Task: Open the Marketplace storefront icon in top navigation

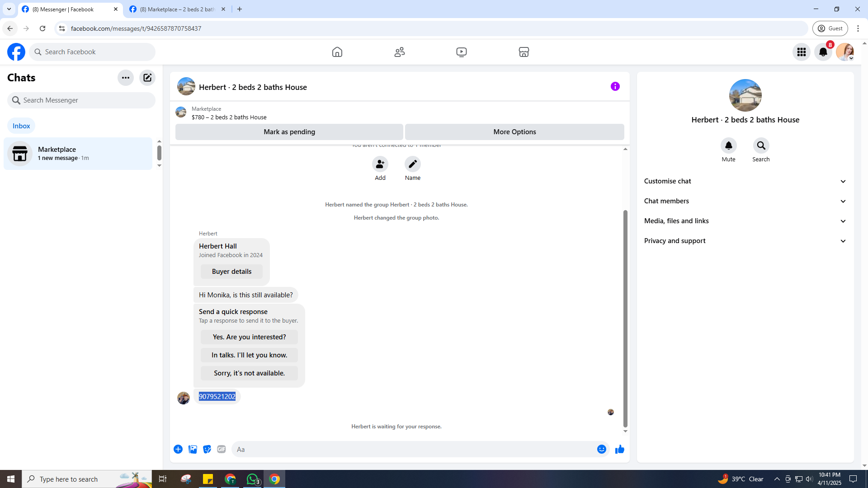Action: 524,52
